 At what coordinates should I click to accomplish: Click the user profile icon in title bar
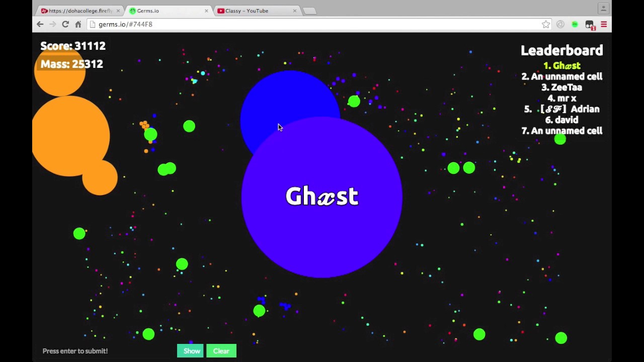pyautogui.click(x=603, y=9)
